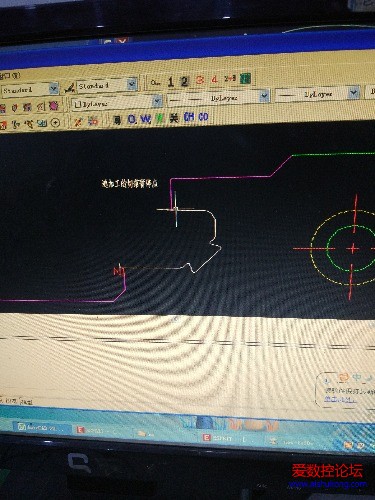Click the red number 4 toolbar icon
375x500 pixels.
pyautogui.click(x=215, y=79)
